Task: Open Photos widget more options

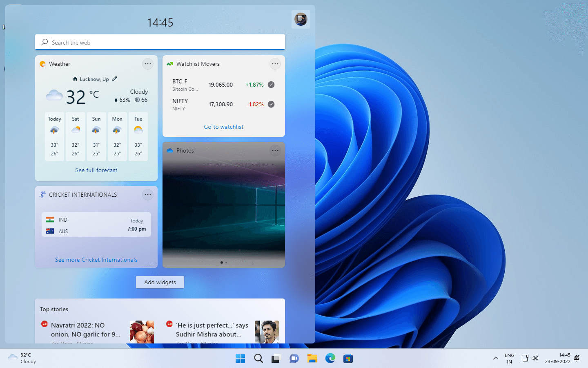Action: coord(275,150)
